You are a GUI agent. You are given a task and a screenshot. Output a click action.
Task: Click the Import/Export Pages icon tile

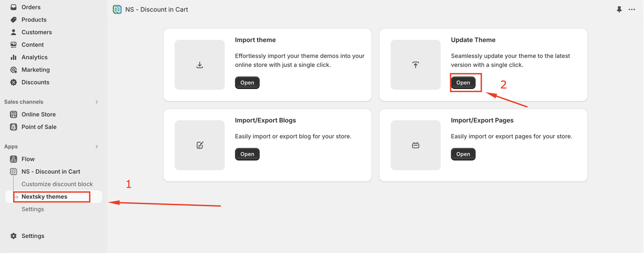415,145
